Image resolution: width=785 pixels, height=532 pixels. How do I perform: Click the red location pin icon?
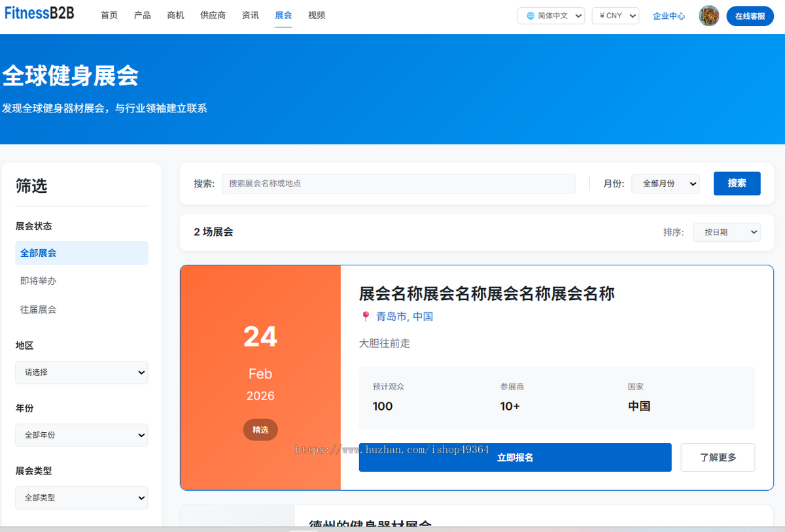366,316
